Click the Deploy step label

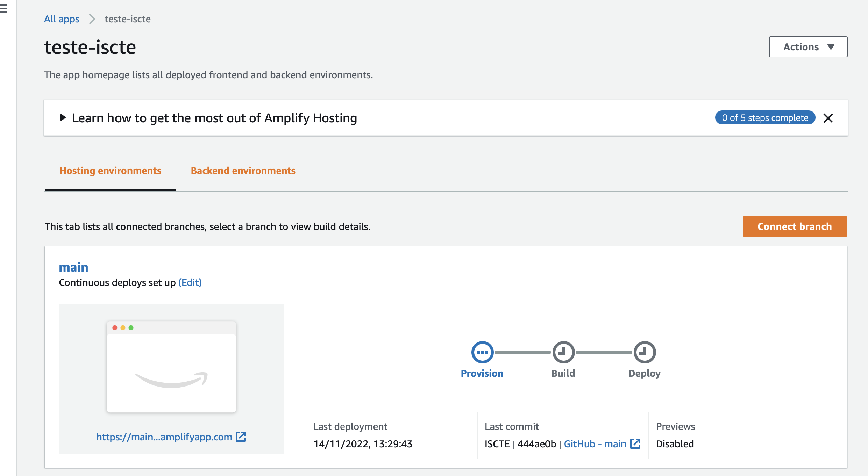click(644, 374)
